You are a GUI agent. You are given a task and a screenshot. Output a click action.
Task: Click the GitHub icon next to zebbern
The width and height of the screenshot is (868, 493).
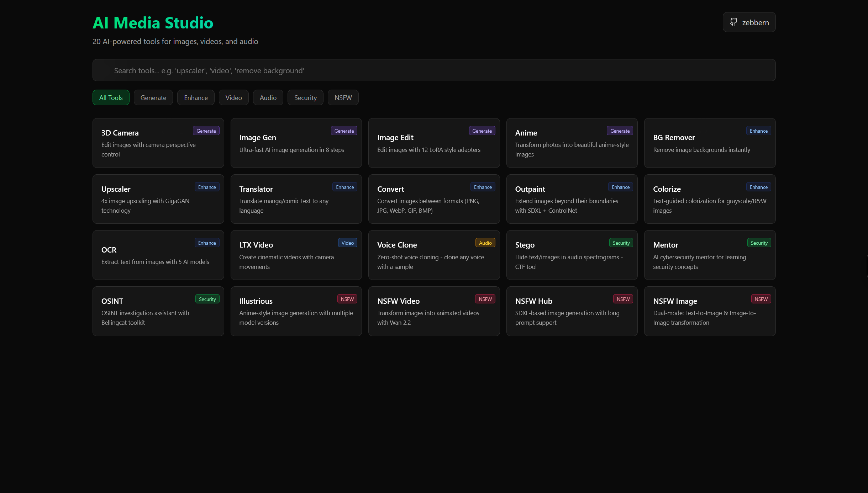pyautogui.click(x=733, y=22)
